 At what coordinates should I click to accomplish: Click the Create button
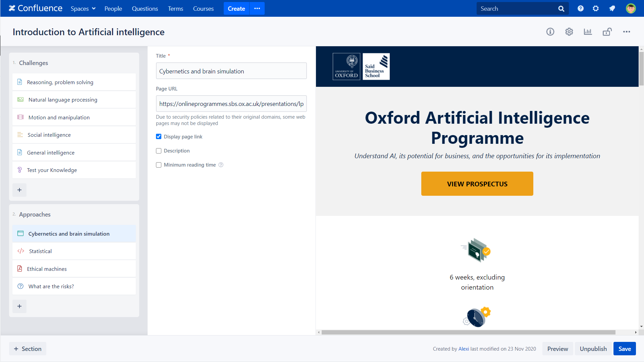(x=236, y=8)
